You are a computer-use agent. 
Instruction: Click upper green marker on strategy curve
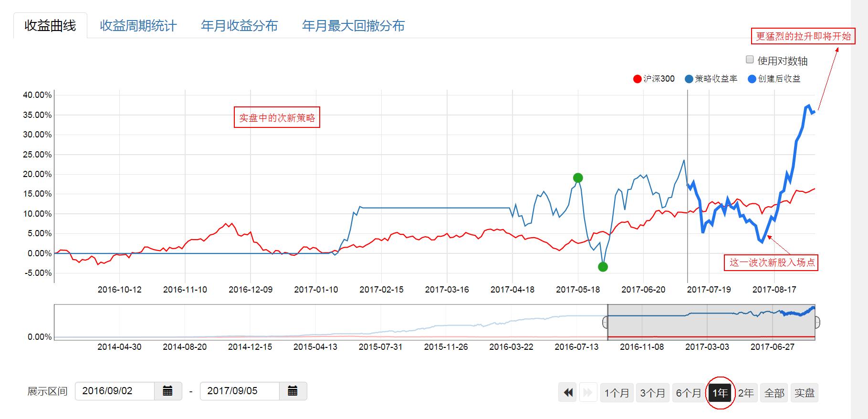pos(578,178)
